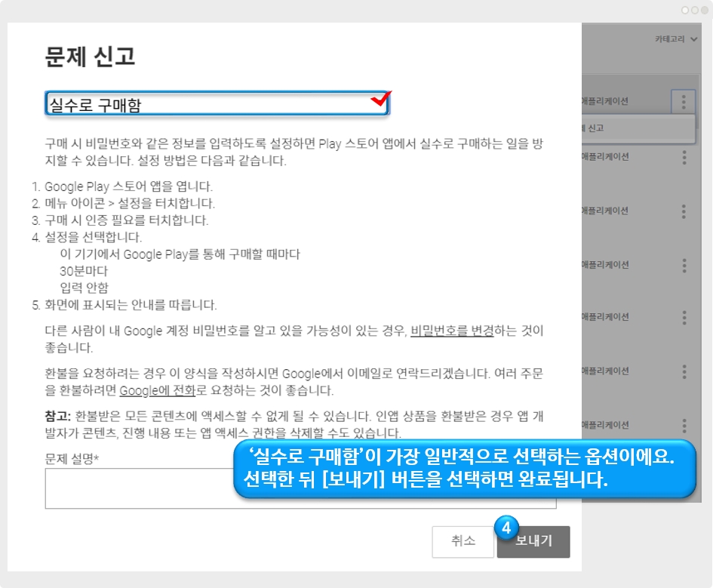713x588 pixels.
Task: Click the first 애플리케이션 row label
Action: point(604,101)
